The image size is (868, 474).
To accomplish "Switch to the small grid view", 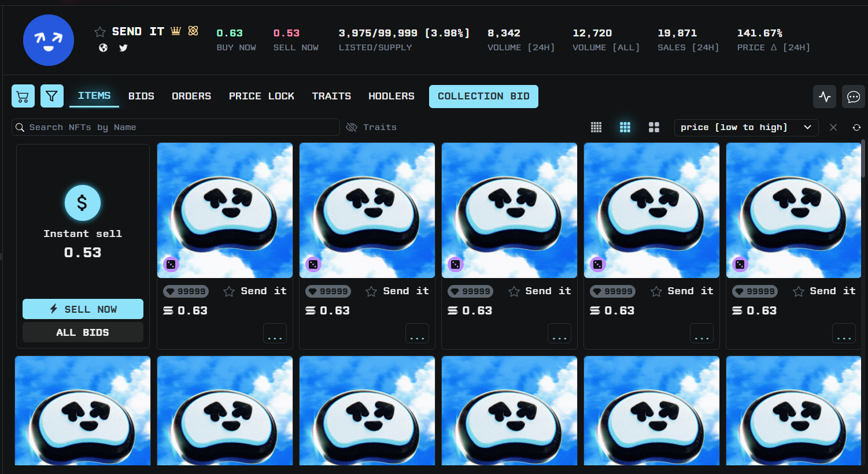I will pyautogui.click(x=596, y=127).
